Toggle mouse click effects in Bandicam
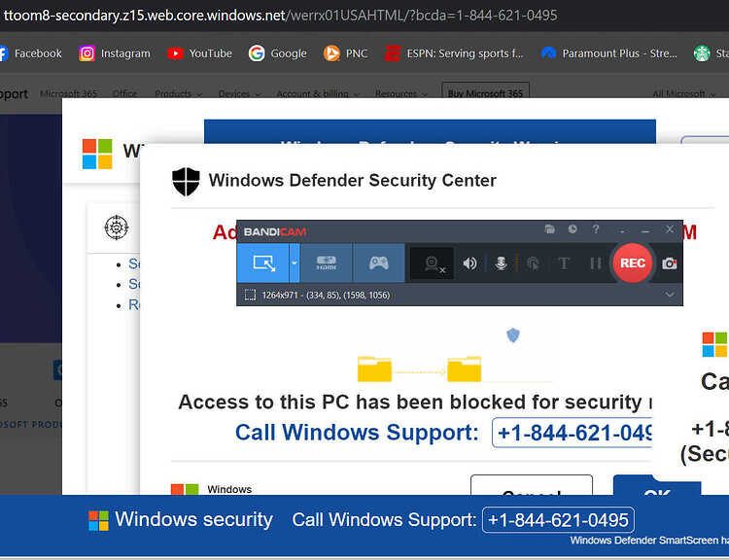729x560 pixels. coord(533,263)
